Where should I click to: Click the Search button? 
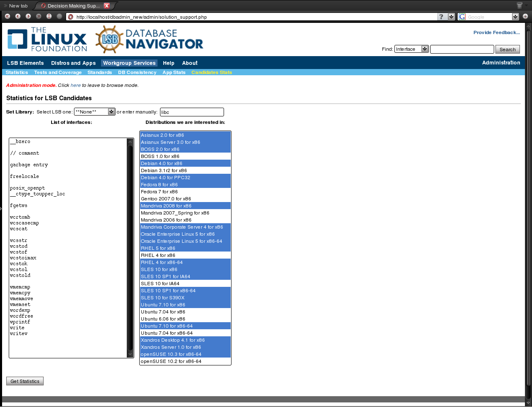(x=507, y=49)
